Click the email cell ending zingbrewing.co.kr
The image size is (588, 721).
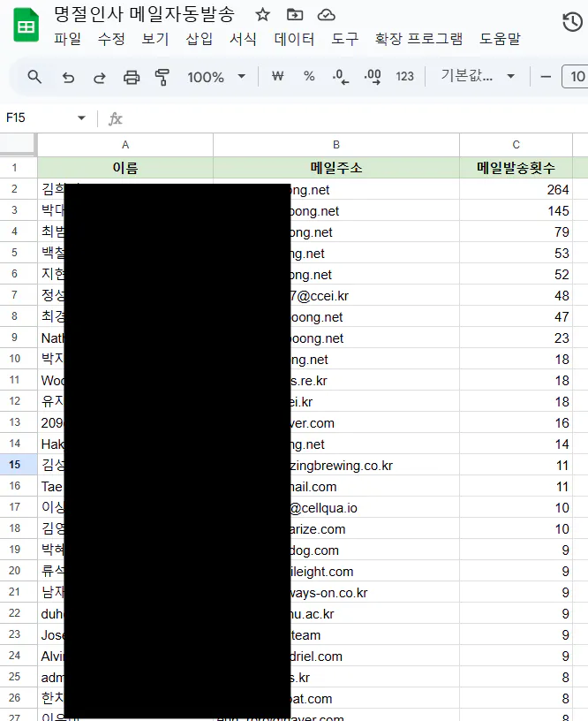pos(336,465)
